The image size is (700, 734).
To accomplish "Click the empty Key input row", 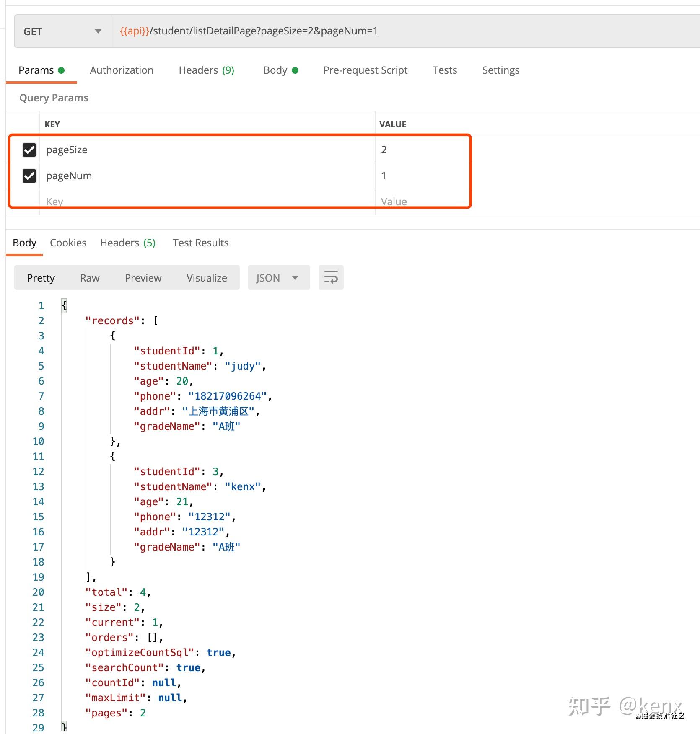I will 126,202.
